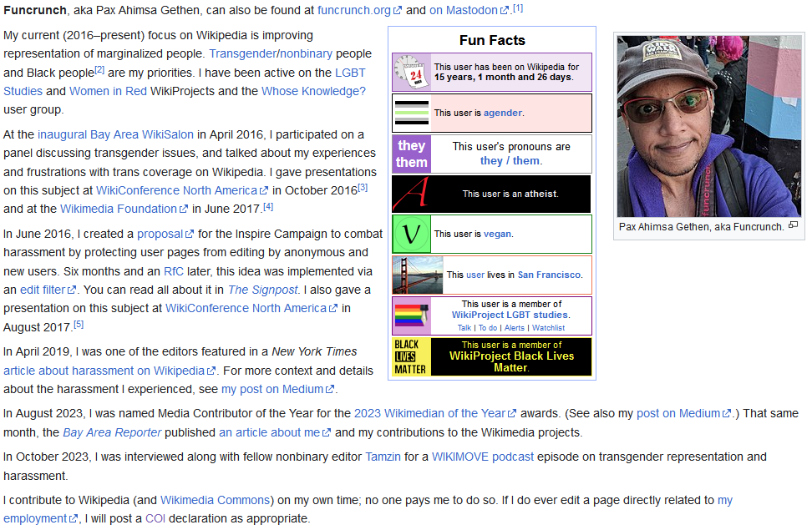The height and width of the screenshot is (530, 812).
Task: Open WikiConference North America link near October 2016
Action: point(182,190)
